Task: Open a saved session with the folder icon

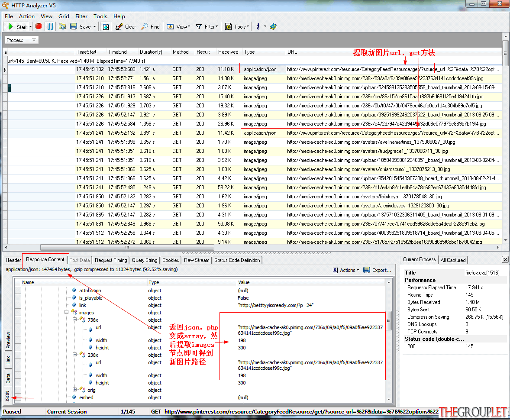Action: (62, 27)
